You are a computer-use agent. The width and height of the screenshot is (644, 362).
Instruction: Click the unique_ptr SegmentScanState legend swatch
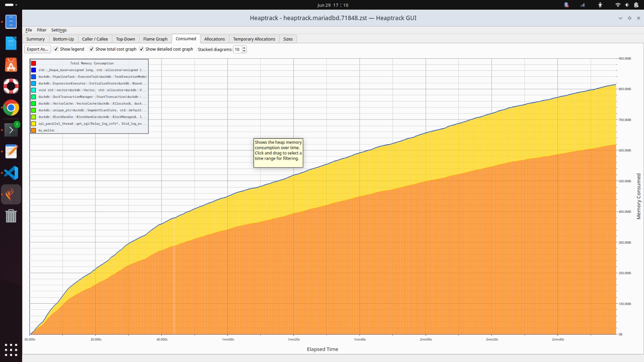(33, 110)
